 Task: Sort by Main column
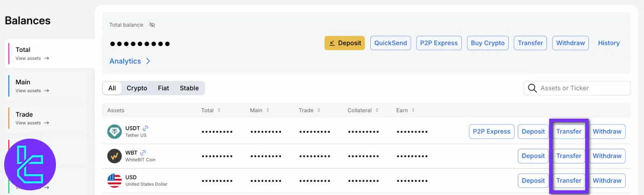coord(259,110)
